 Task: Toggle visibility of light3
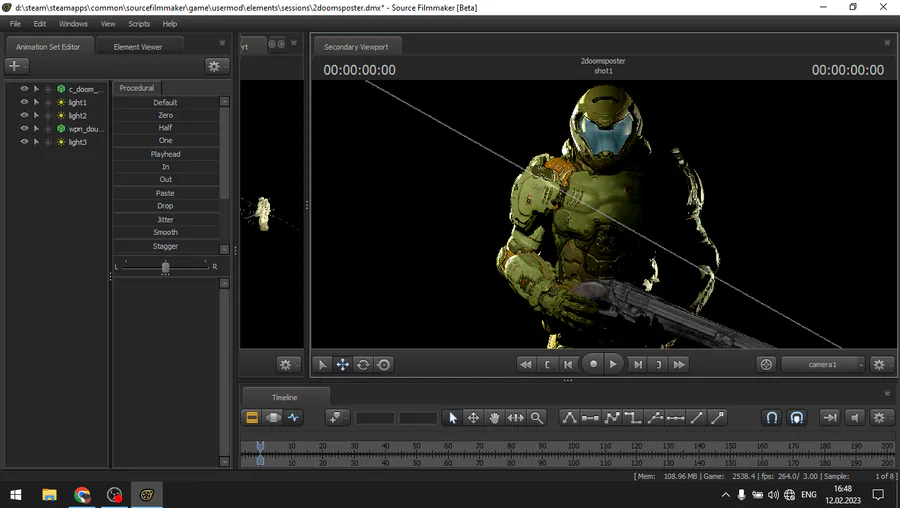(24, 142)
